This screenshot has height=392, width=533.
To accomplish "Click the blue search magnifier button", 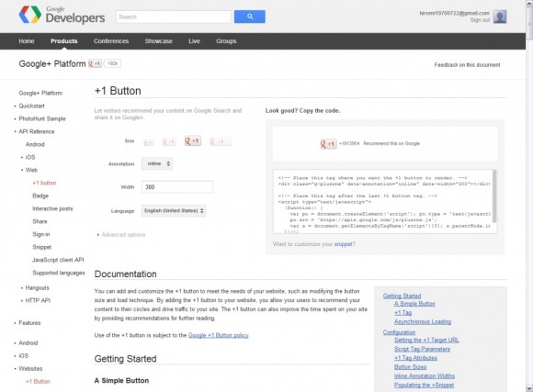I will point(250,17).
